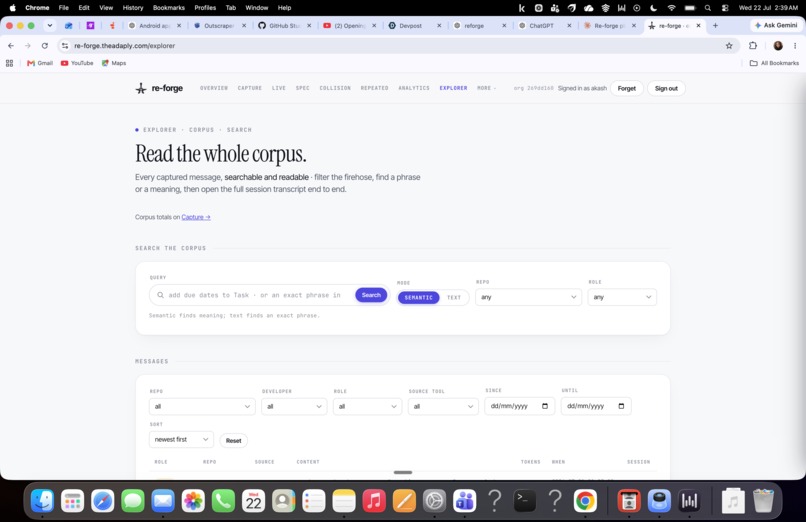Screen dimensions: 806x522
Task: Open All Bookmarks folder
Action: 775,63
